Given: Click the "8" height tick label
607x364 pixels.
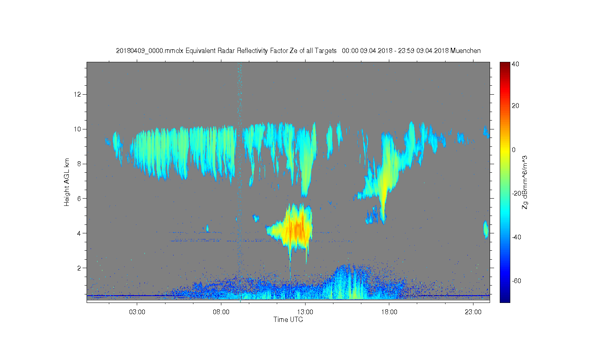Looking at the screenshot, I should pyautogui.click(x=80, y=164).
